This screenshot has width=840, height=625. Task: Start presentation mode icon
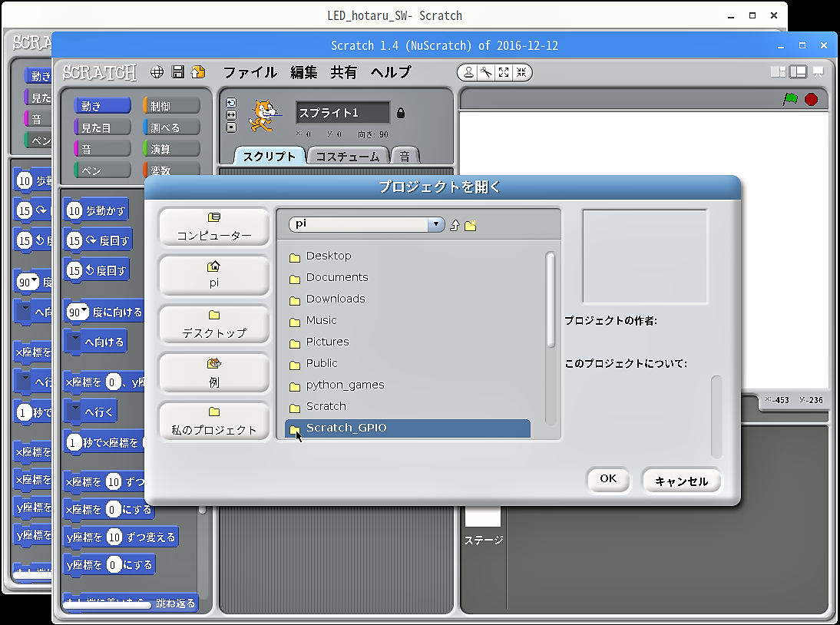tap(818, 71)
